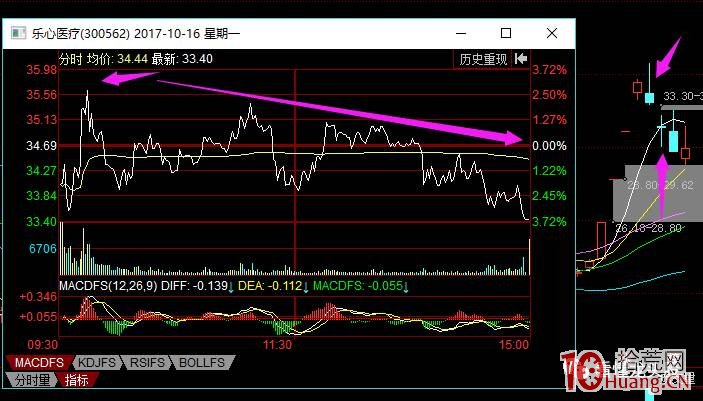Click the back arrow icon beside 历史重现
The height and width of the screenshot is (401, 703).
(x=521, y=59)
